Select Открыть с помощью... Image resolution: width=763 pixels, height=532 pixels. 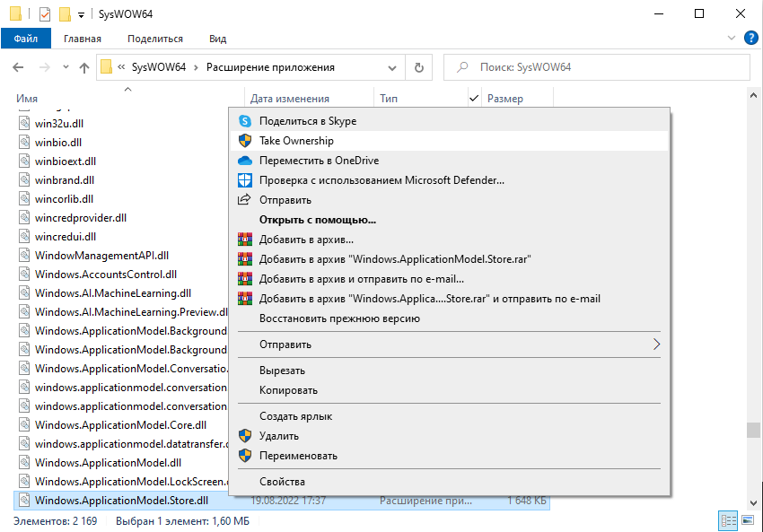click(x=449, y=220)
